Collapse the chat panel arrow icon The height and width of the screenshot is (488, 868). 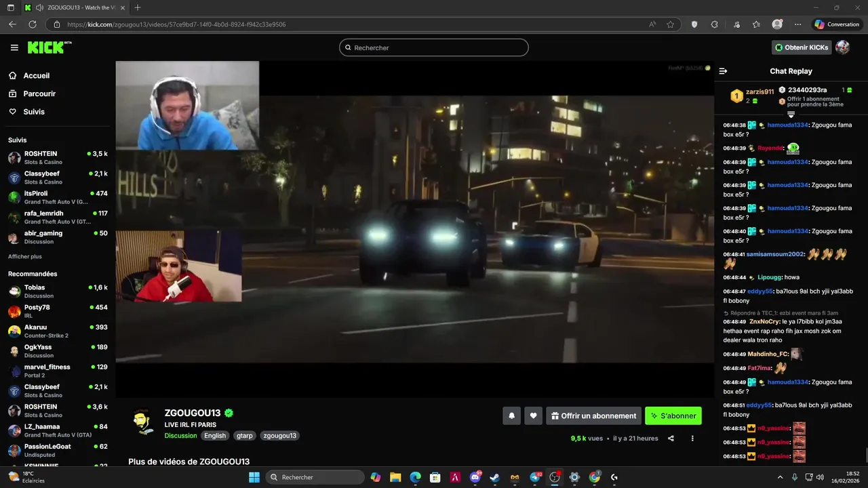coord(723,71)
